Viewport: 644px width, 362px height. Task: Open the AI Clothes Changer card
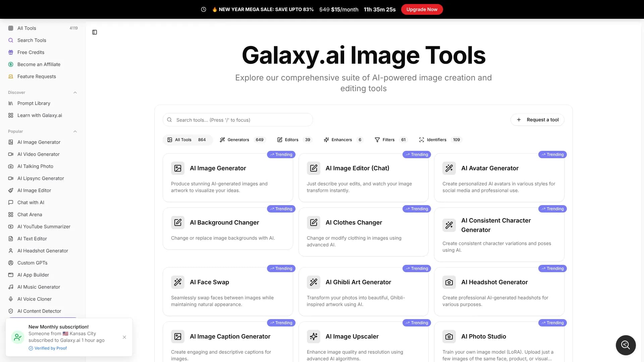pos(364,232)
